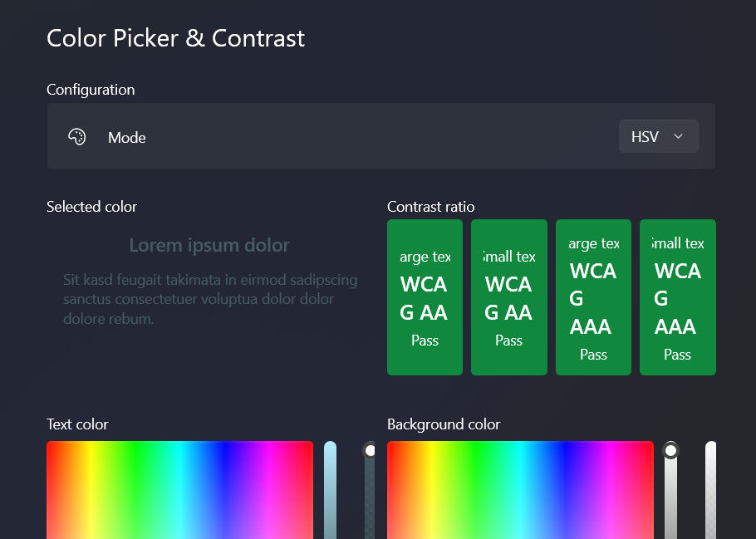Screen dimensions: 756x539
Task: Click the large text WCAG AA Pass card
Action: coord(425,296)
